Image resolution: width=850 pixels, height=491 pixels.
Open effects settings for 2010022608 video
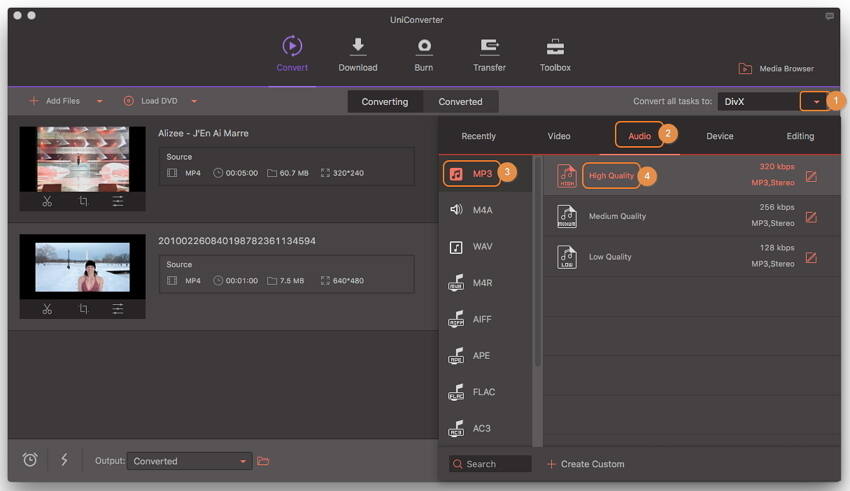coord(118,309)
